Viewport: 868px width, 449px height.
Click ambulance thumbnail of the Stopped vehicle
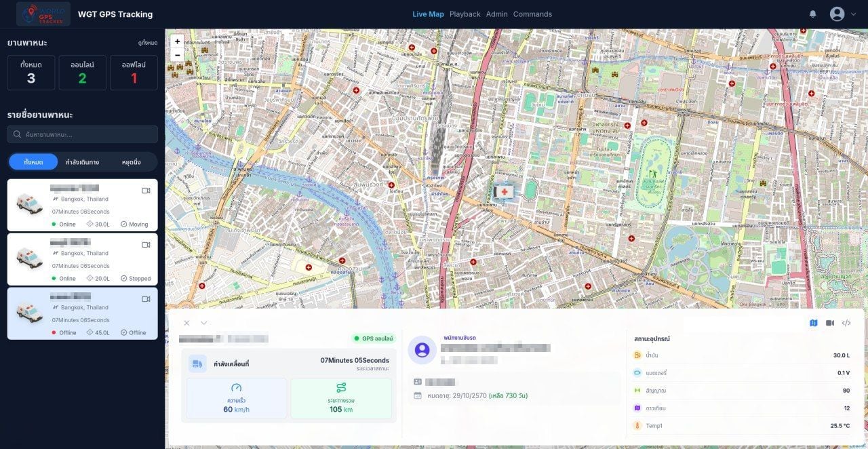pyautogui.click(x=29, y=258)
